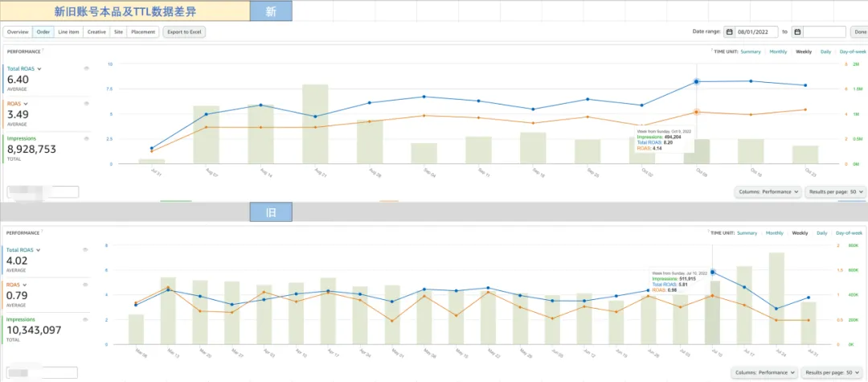Expand the ROAS 3.49 metric dropdown
This screenshot has height=382, width=868.
point(26,104)
